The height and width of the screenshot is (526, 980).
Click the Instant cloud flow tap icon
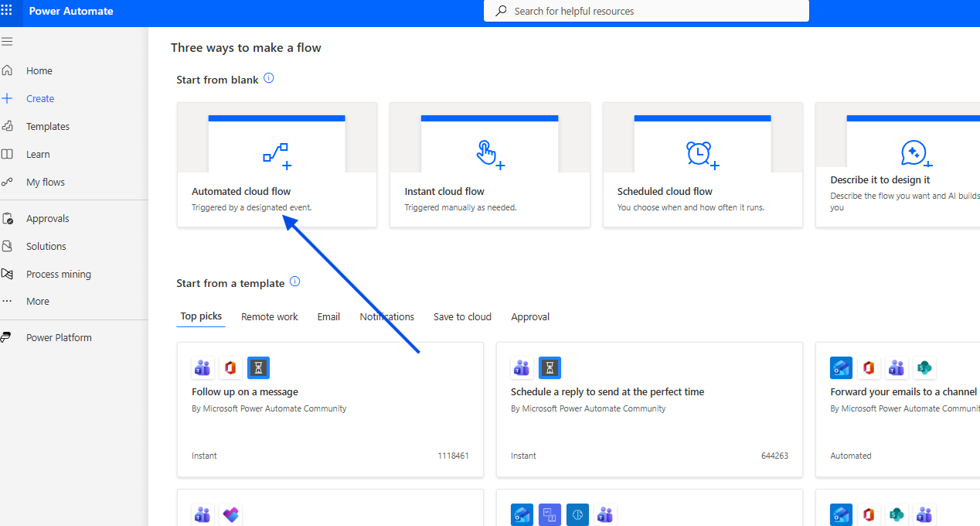coord(489,155)
